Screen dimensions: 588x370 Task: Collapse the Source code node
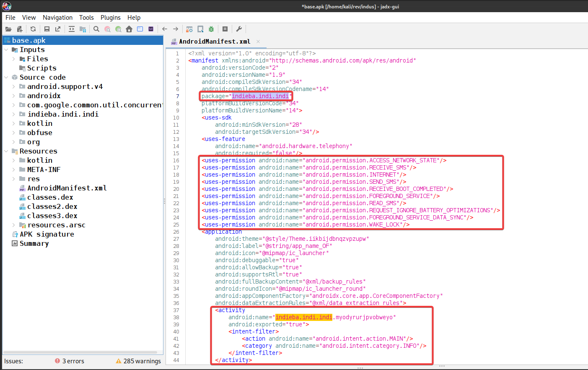click(6, 77)
